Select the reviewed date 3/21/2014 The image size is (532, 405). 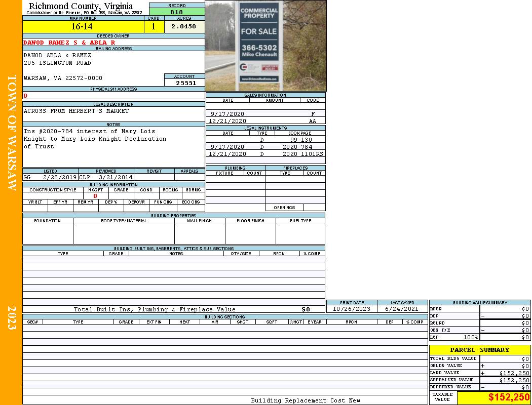(116, 178)
